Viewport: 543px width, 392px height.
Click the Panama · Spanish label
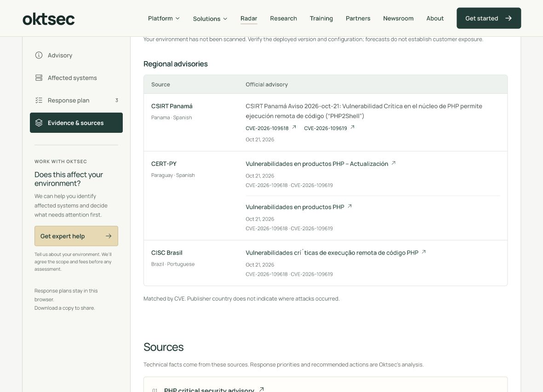point(171,117)
